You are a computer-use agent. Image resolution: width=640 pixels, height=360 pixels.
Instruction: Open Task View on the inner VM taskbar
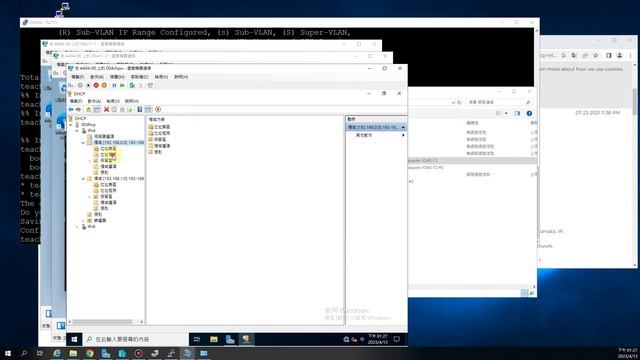pos(197,339)
